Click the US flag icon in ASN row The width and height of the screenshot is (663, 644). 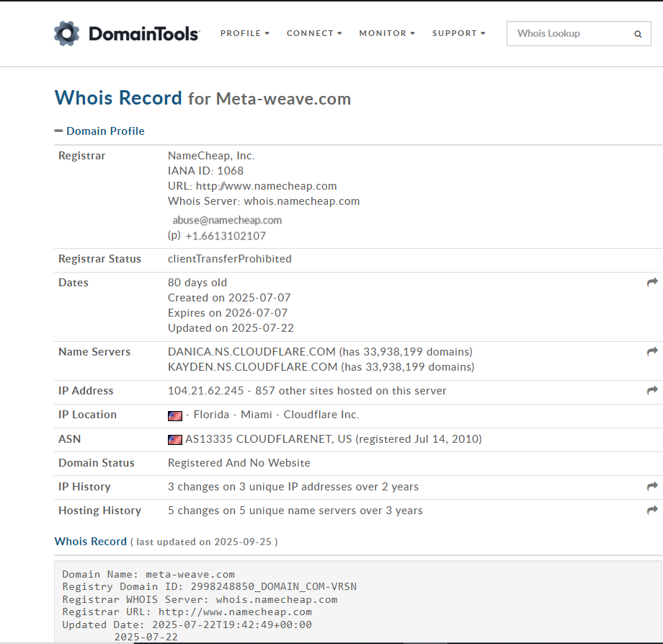[175, 440]
